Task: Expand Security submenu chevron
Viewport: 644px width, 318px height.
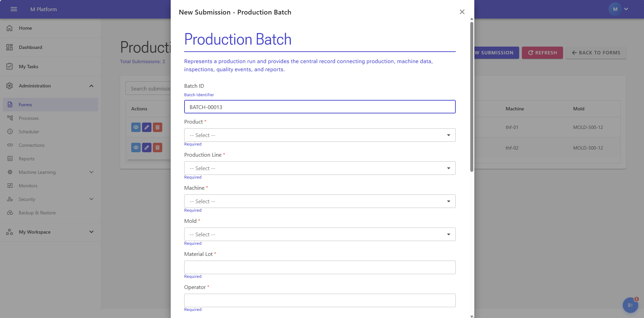Action: click(x=91, y=199)
